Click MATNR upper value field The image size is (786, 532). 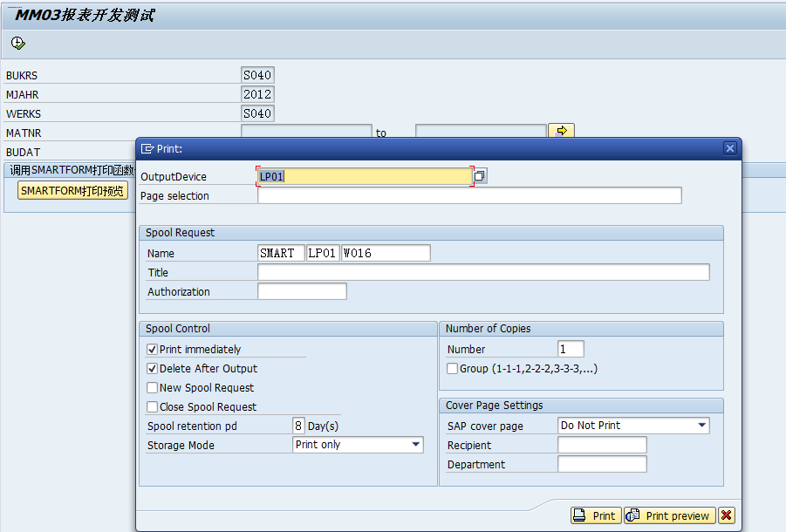coord(481,131)
